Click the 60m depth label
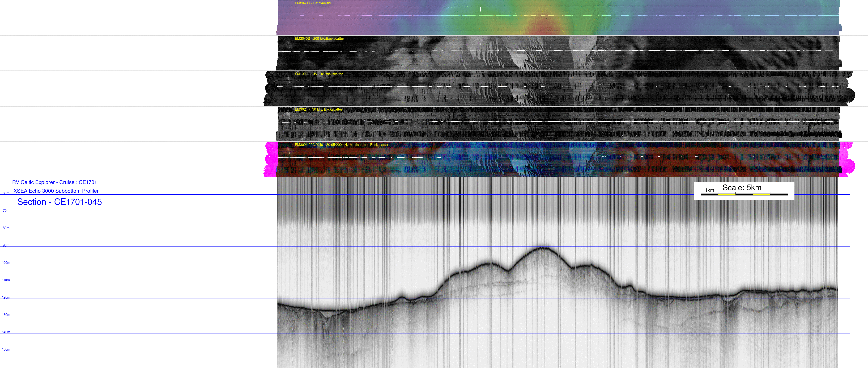Image resolution: width=868 pixels, height=368 pixels. 6,193
